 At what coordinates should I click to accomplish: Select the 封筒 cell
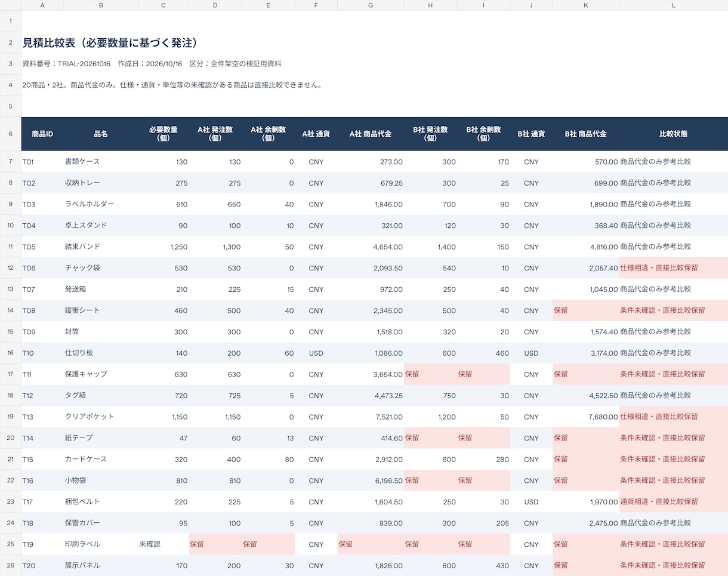[101, 332]
